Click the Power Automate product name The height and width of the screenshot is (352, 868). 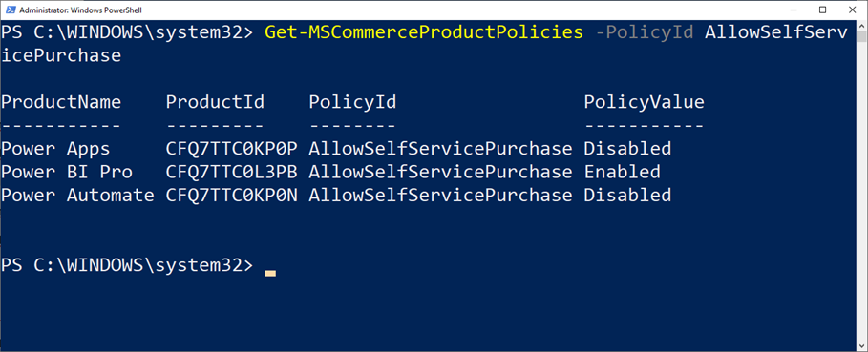77,195
